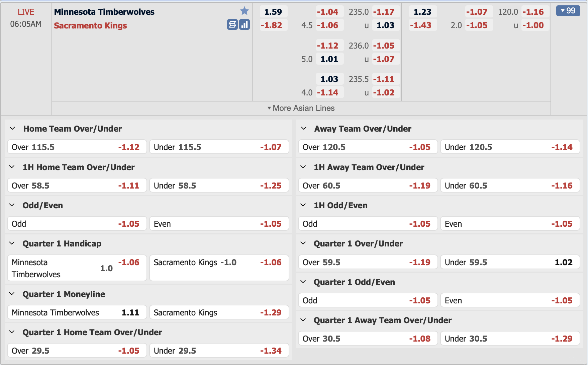The width and height of the screenshot is (588, 365).
Task: Select Over 58.5 first half home total
Action: point(77,186)
